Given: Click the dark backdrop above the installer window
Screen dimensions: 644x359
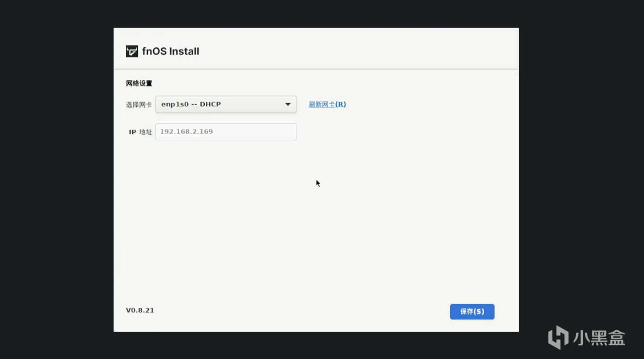Looking at the screenshot, I should pyautogui.click(x=316, y=14).
